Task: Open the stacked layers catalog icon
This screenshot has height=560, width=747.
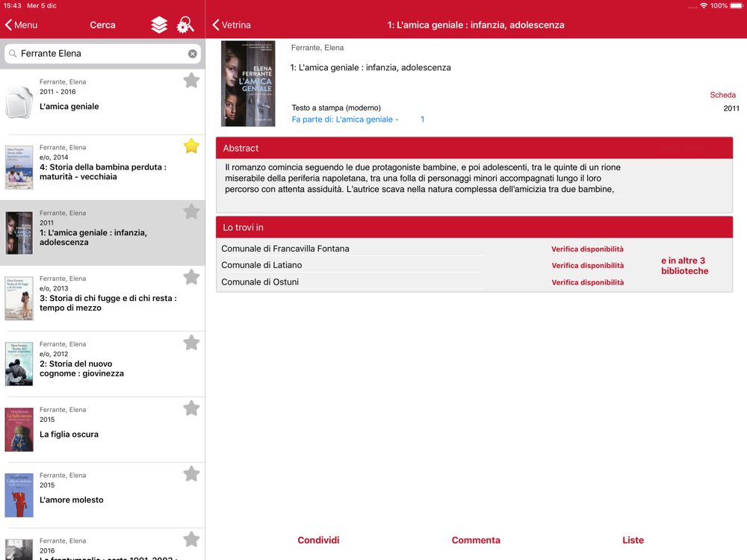Action: (x=159, y=25)
